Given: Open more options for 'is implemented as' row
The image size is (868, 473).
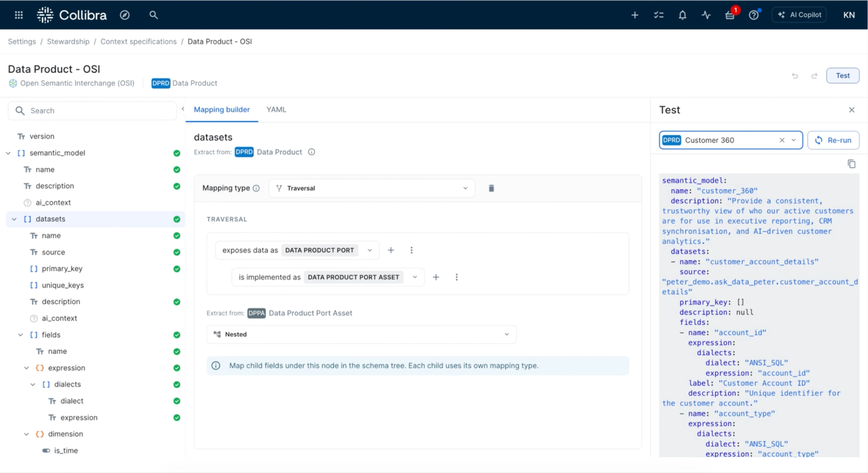Looking at the screenshot, I should click(456, 277).
